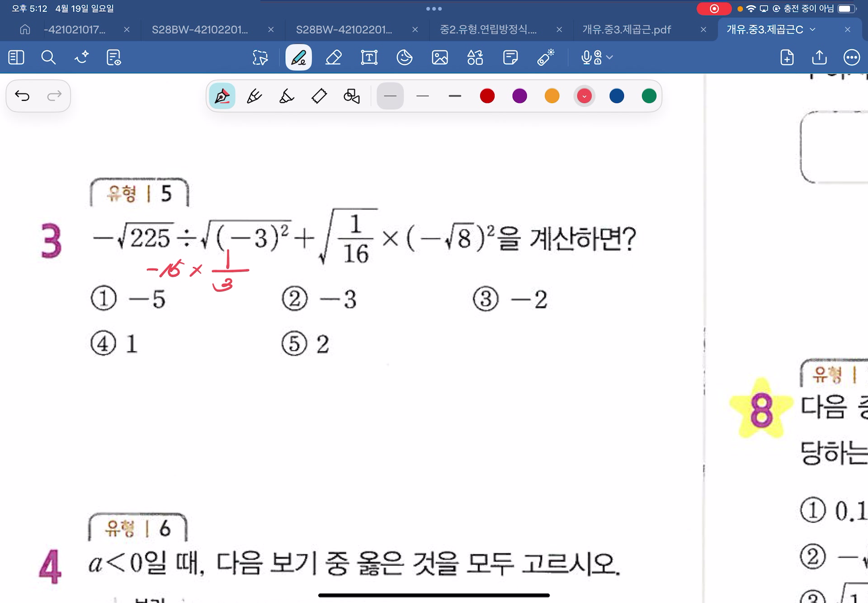Select the pen writing tool
868x603 pixels.
[298, 57]
